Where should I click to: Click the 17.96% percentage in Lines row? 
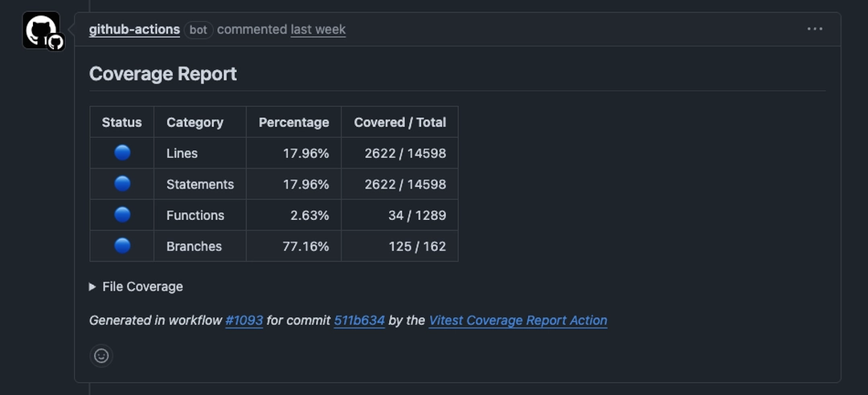pos(293,153)
